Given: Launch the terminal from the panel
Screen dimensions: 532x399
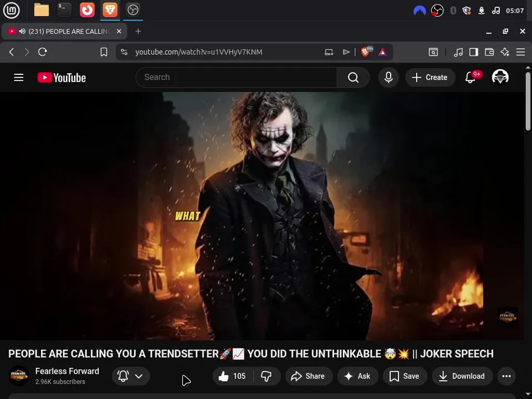Looking at the screenshot, I should [64, 10].
